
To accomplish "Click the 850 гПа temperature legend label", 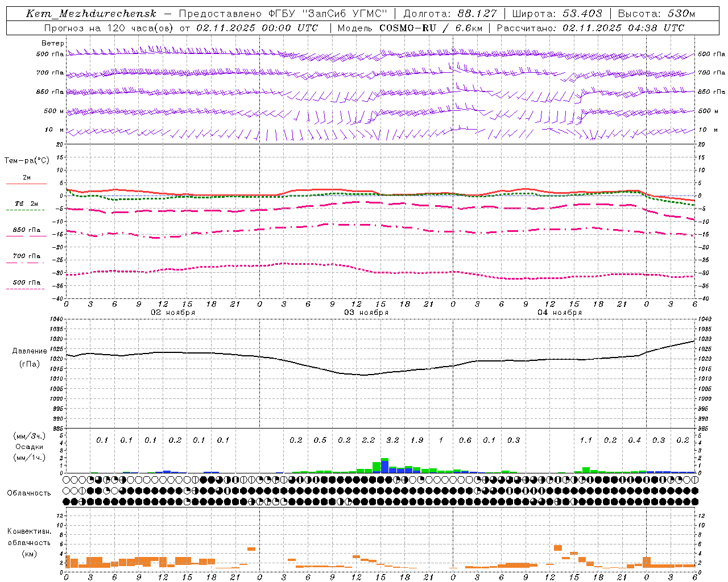I will click(27, 230).
